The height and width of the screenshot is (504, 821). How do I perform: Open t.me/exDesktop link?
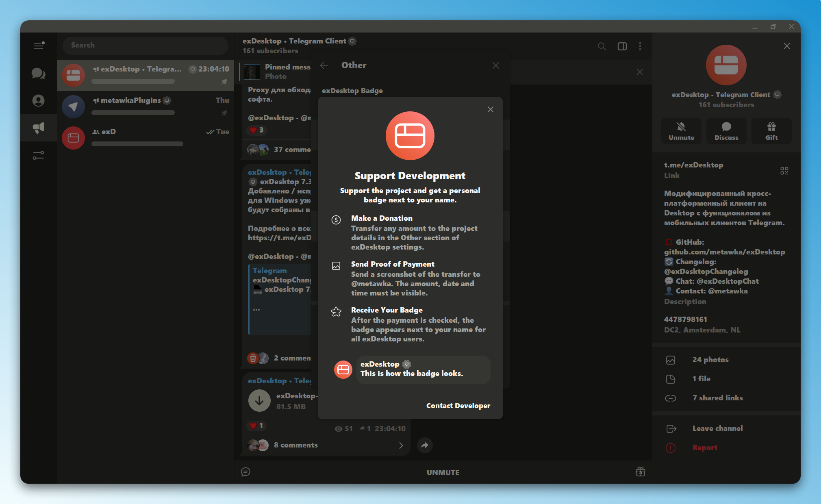[x=693, y=165]
